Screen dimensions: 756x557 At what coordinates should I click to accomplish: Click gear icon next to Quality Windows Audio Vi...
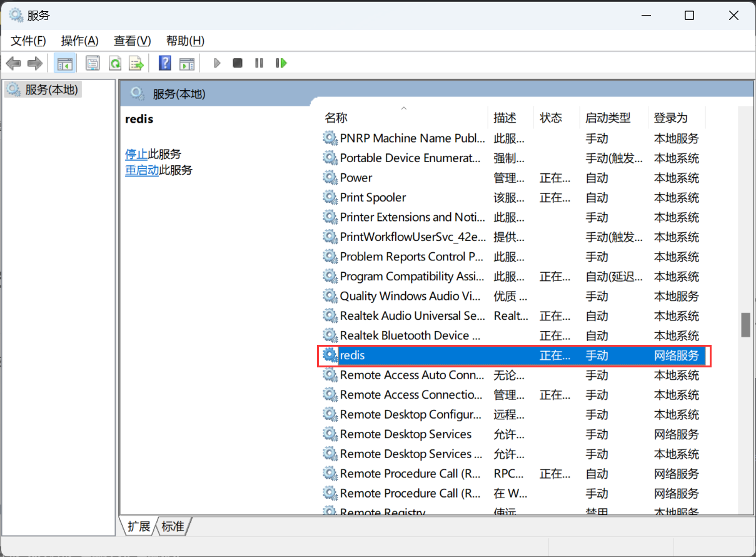(x=330, y=296)
